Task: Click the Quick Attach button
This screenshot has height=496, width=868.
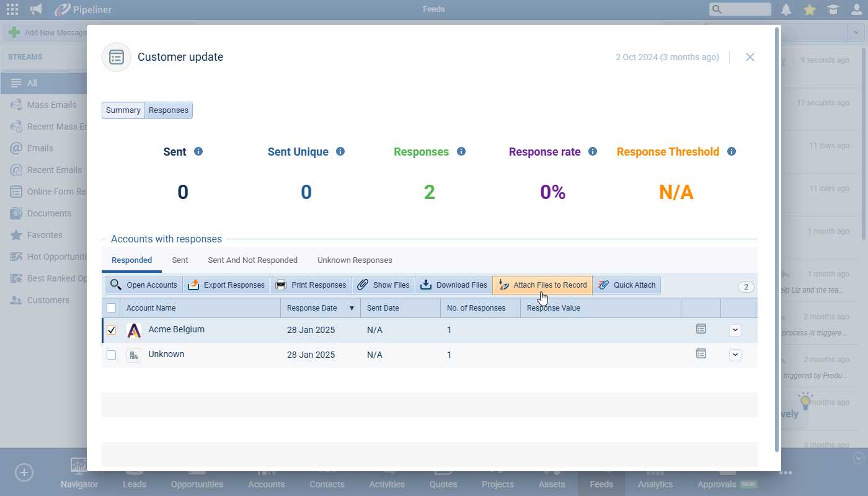Action: pos(627,285)
